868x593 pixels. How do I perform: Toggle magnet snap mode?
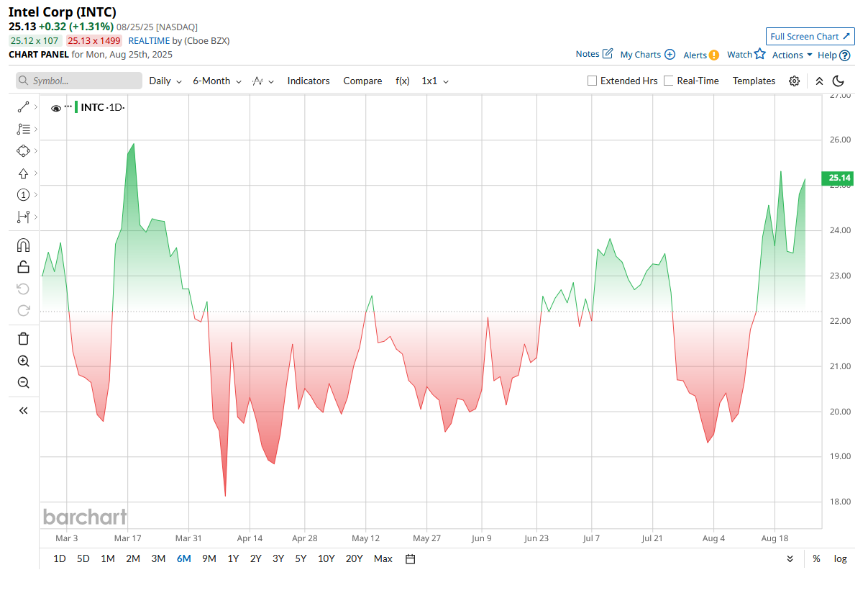pos(23,245)
